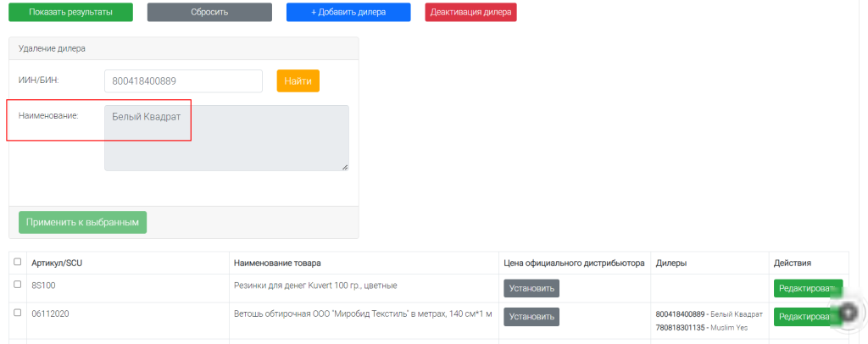Edit the 8S100 row with Редактировать
Image resolution: width=868 pixels, height=344 pixels.
click(808, 288)
